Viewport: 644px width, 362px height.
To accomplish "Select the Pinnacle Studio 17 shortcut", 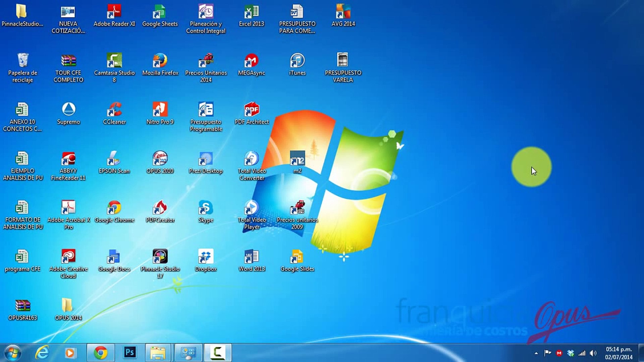I will 160,257.
